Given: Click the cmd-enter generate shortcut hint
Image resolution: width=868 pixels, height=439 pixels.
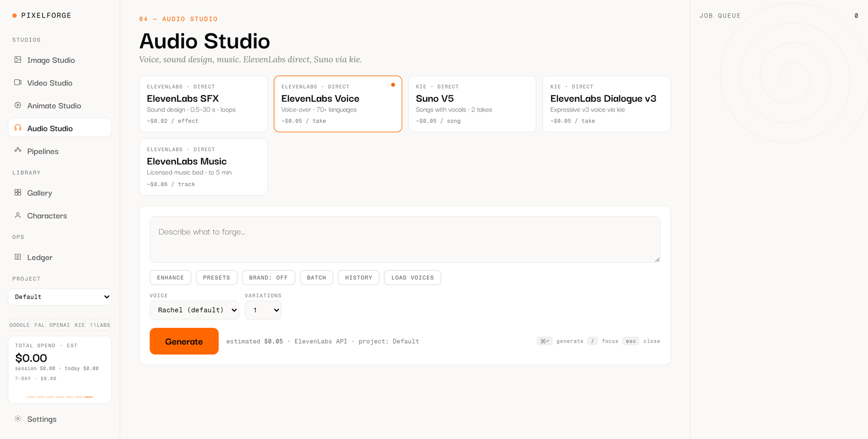Looking at the screenshot, I should [x=545, y=341].
